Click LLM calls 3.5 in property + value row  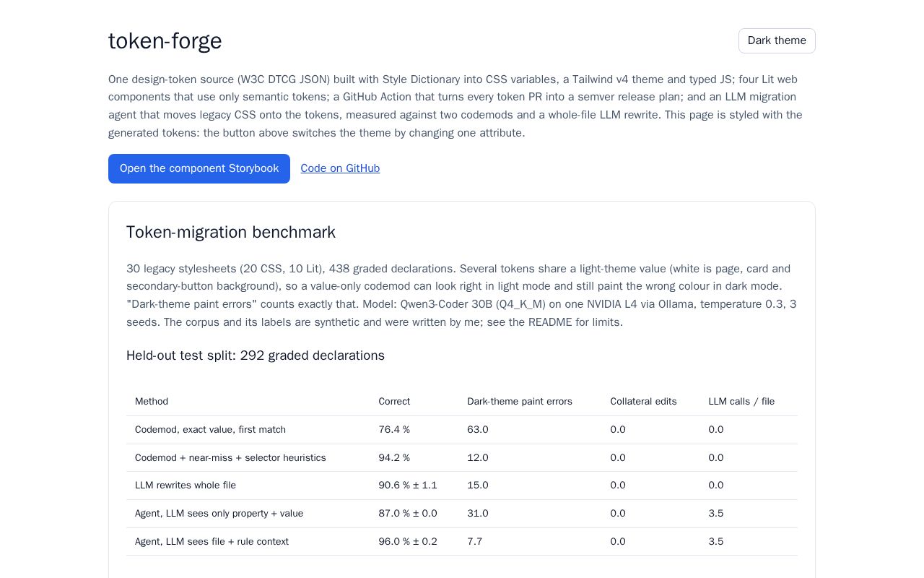click(716, 514)
